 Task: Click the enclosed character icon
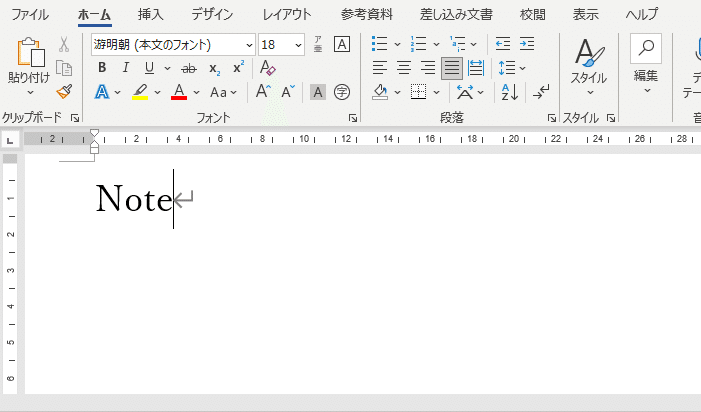click(x=342, y=92)
